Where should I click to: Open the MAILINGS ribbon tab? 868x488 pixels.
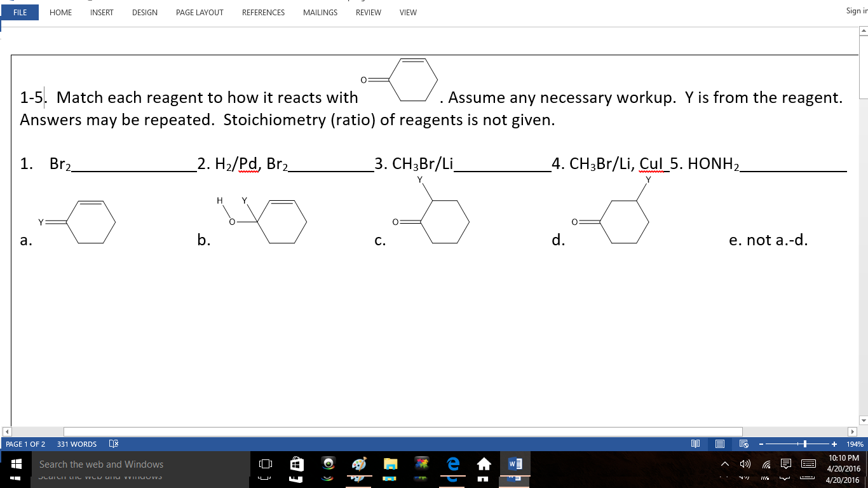(320, 12)
